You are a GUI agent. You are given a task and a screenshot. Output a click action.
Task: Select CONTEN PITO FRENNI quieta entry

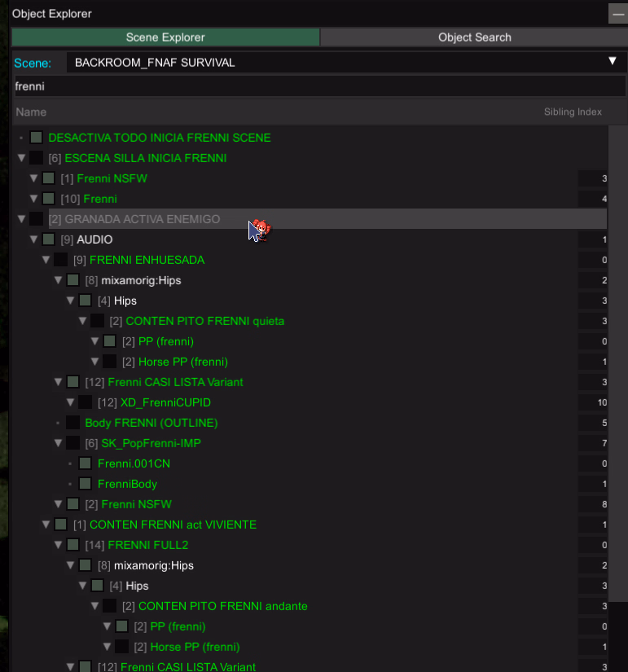[x=204, y=321]
